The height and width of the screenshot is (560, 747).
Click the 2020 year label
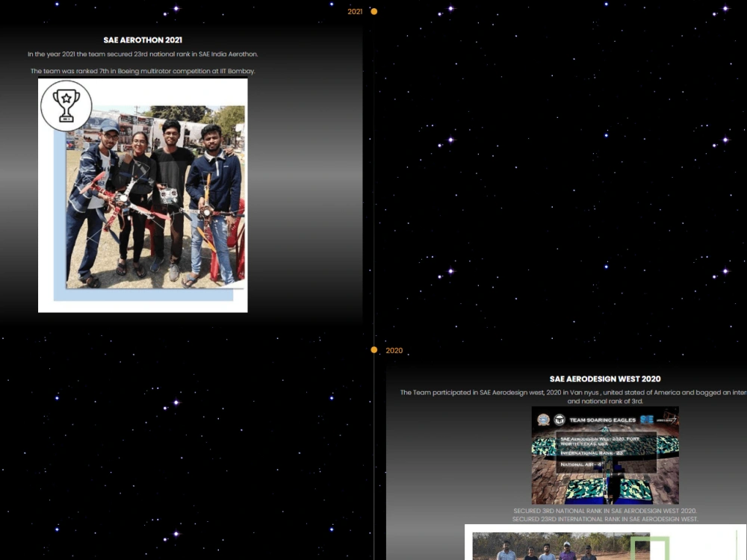point(394,350)
